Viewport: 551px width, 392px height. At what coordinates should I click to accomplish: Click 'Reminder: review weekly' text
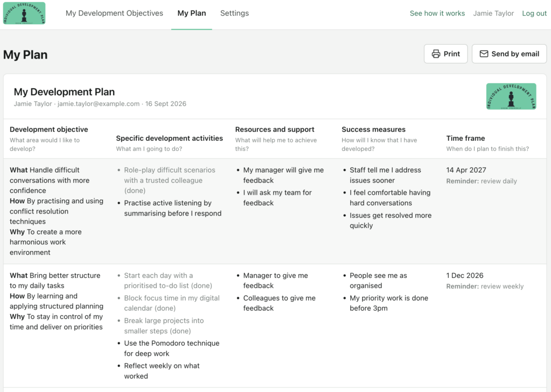[485, 286]
